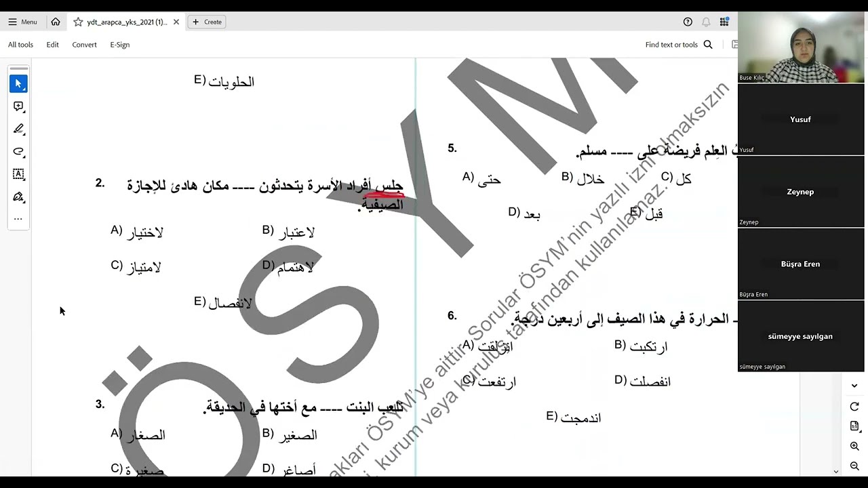Click question 6 option C 'ارتفعت'
This screenshot has width=868, height=488.
(490, 381)
